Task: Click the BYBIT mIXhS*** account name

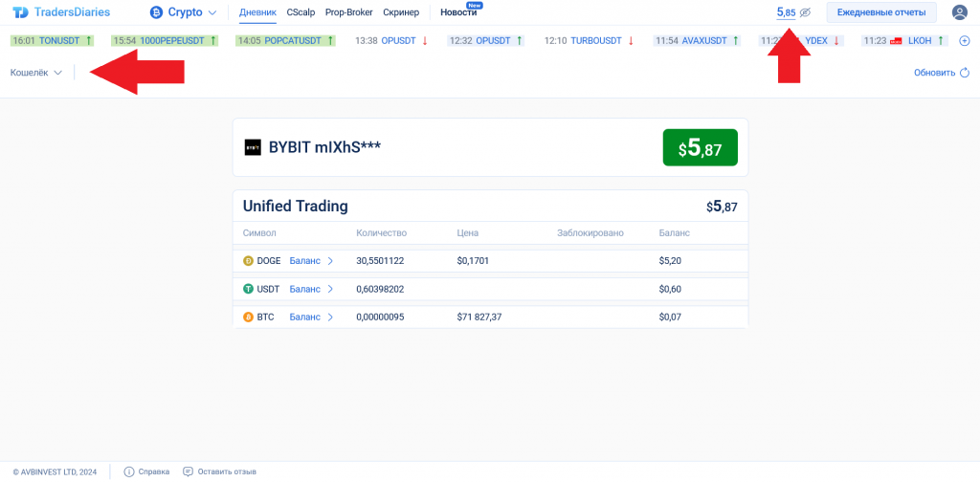Action: pos(324,147)
